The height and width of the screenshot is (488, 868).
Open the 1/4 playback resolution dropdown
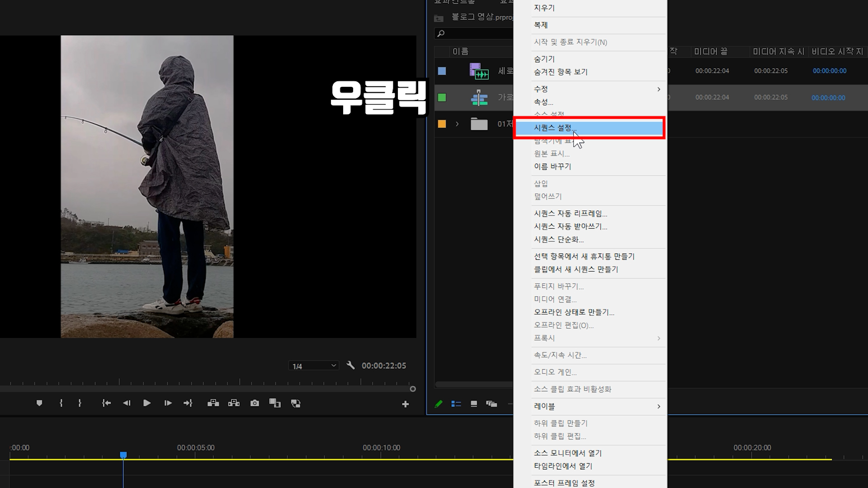(x=313, y=366)
